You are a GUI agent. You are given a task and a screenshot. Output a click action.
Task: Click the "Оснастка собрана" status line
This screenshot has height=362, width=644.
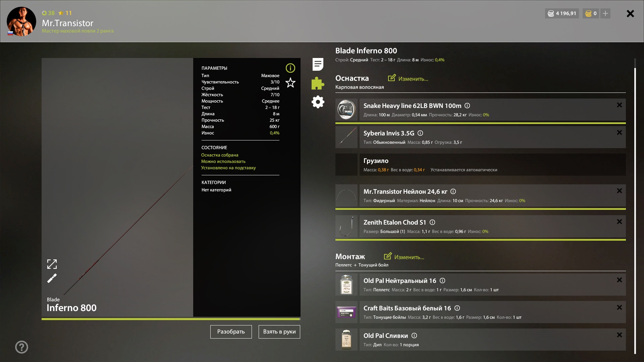click(220, 155)
